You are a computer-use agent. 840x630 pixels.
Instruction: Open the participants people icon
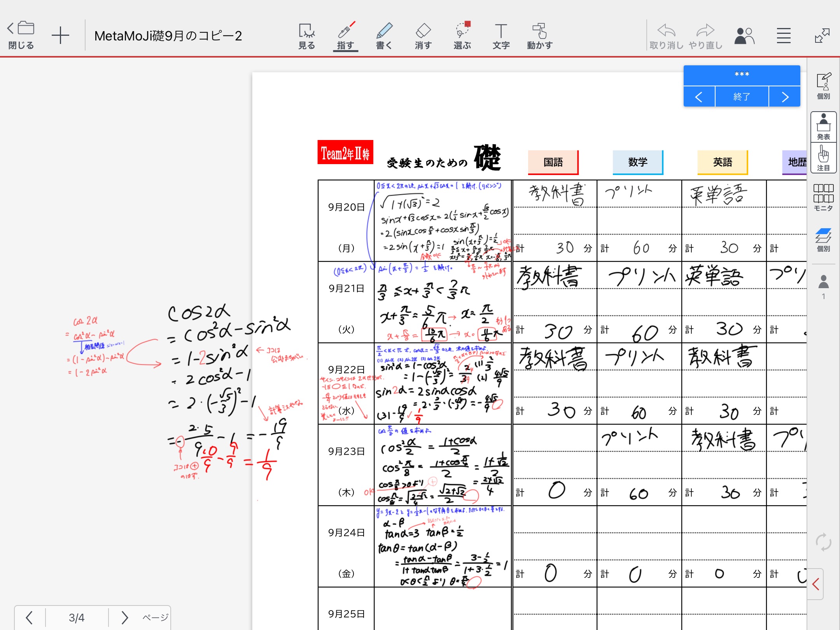pyautogui.click(x=744, y=36)
